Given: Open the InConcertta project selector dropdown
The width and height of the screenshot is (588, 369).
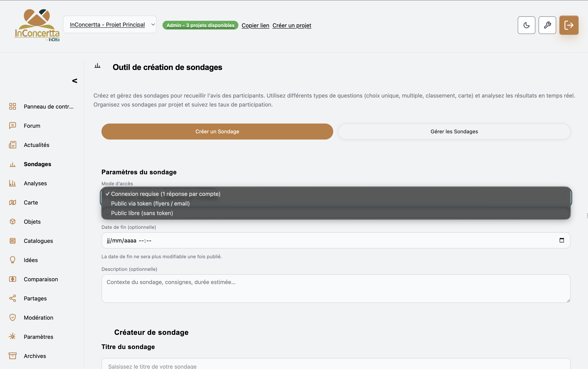Looking at the screenshot, I should (x=110, y=24).
